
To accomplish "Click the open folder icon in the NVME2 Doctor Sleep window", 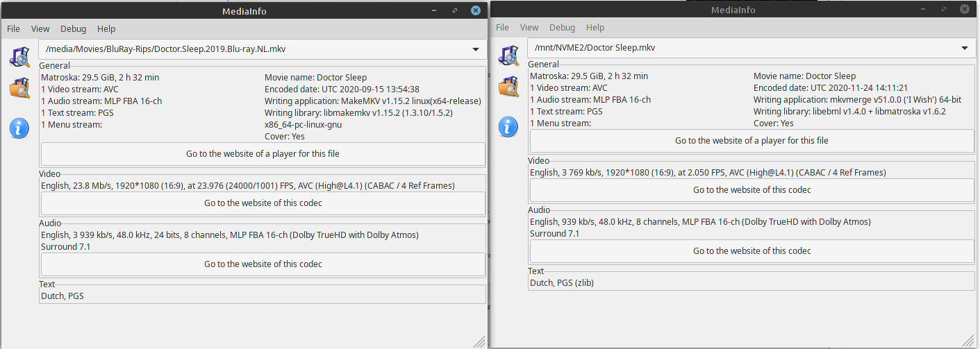I will [x=508, y=87].
